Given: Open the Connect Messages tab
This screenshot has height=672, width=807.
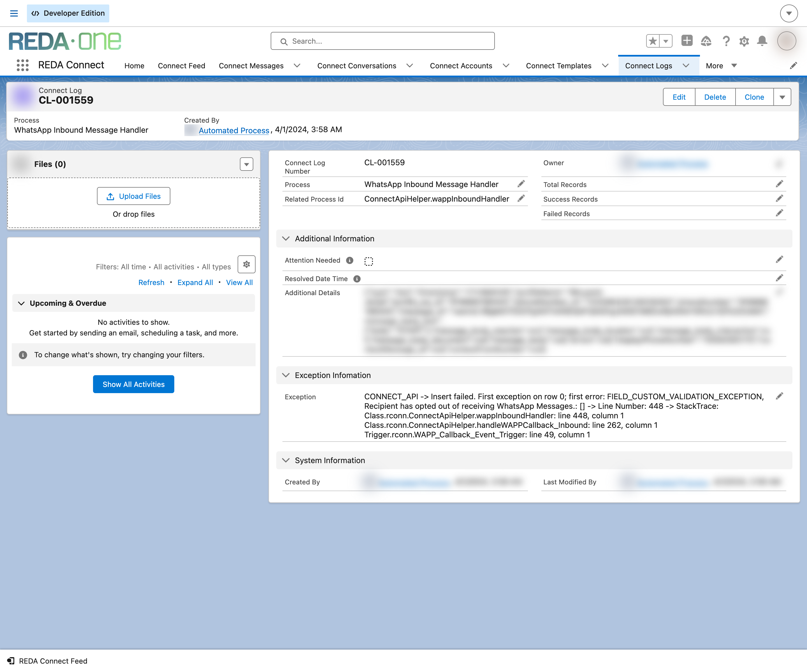Looking at the screenshot, I should pyautogui.click(x=251, y=66).
